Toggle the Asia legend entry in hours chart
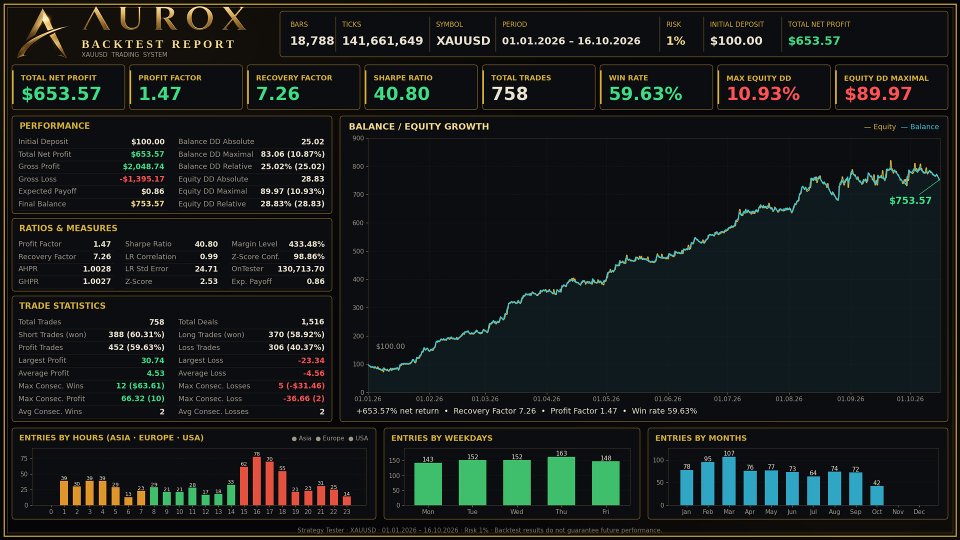The width and height of the screenshot is (960, 540). (x=301, y=438)
